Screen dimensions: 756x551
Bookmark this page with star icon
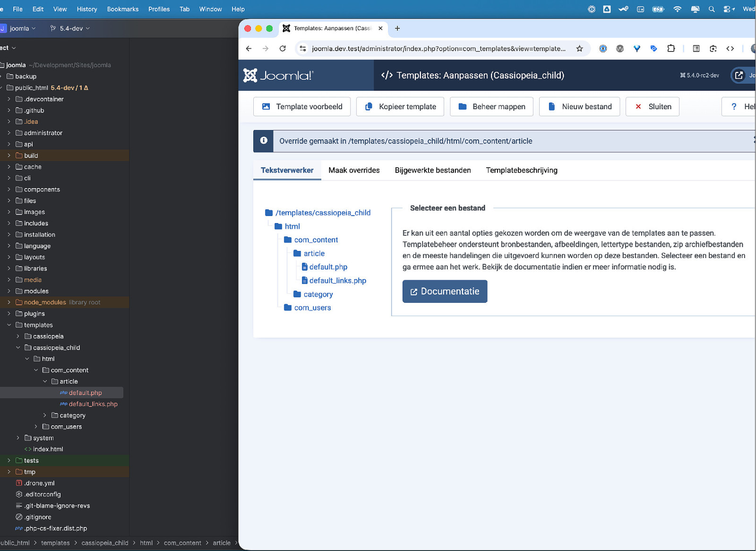click(579, 49)
